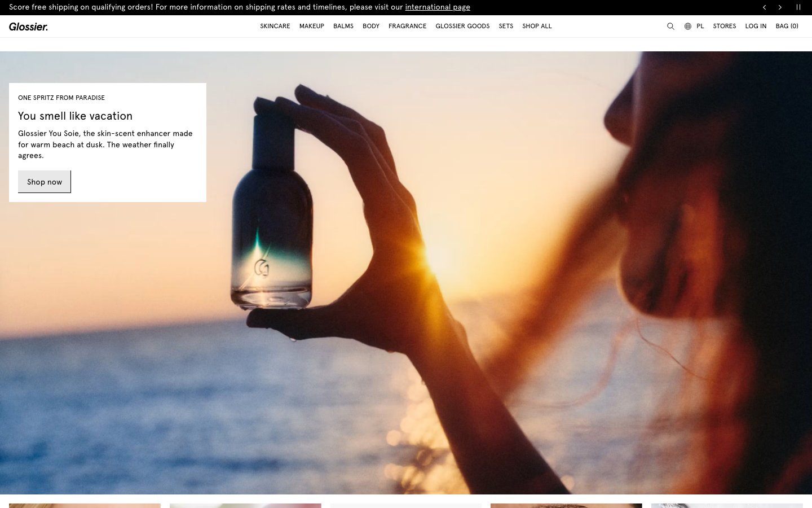Image resolution: width=812 pixels, height=508 pixels.
Task: Open the Makeup menu
Action: click(312, 26)
